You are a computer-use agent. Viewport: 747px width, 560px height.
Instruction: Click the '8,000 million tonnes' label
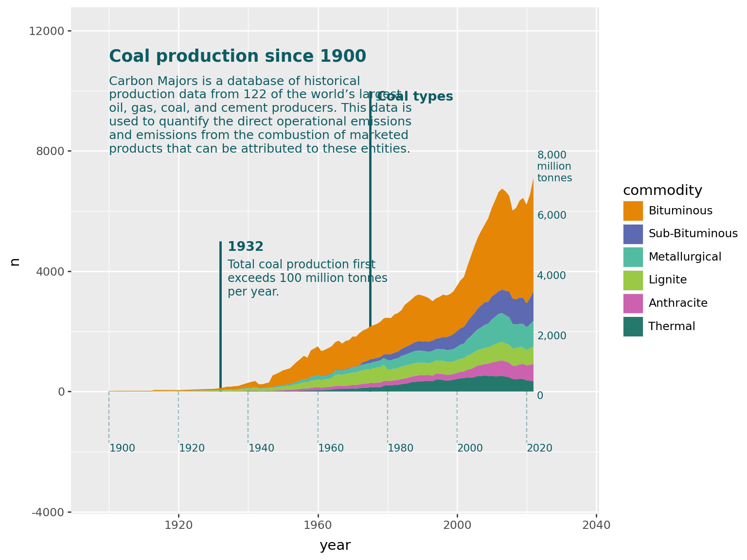point(554,166)
